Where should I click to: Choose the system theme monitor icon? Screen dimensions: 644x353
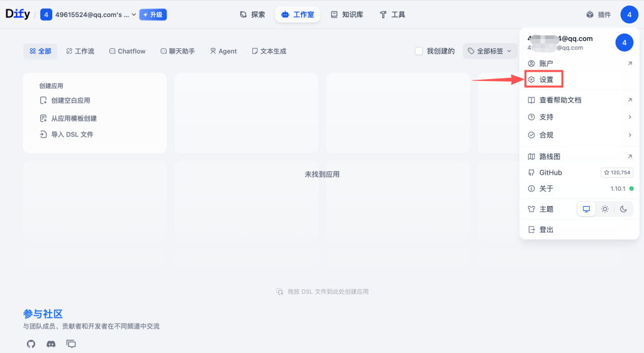point(587,209)
